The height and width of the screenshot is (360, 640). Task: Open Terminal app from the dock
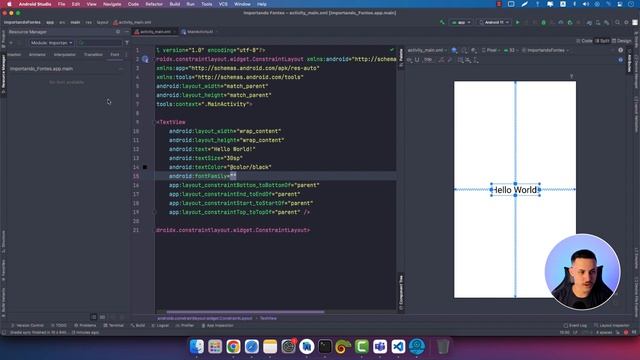325,347
